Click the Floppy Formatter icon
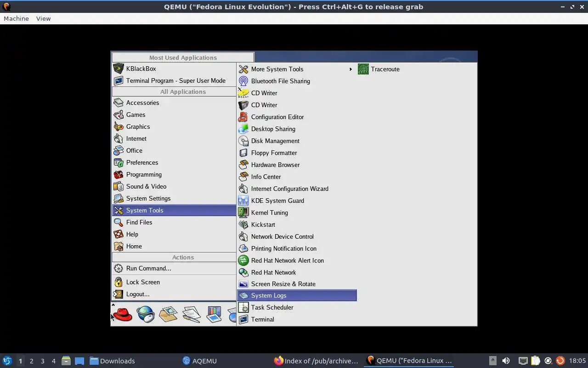 point(243,153)
